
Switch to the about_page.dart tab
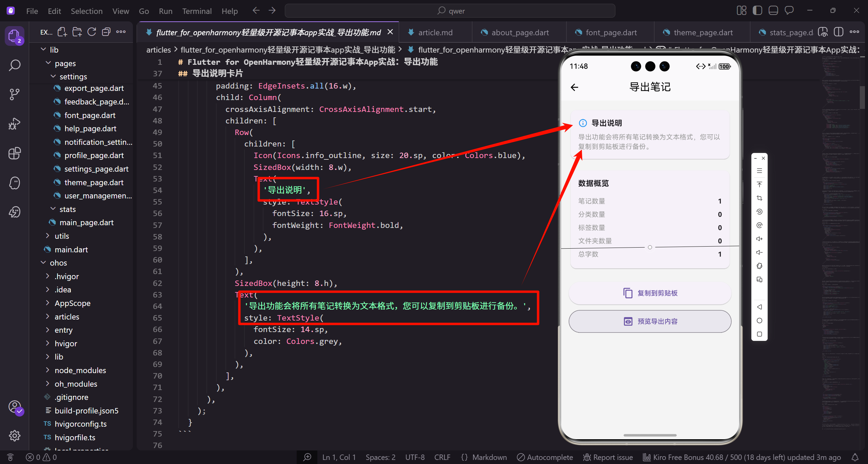520,33
